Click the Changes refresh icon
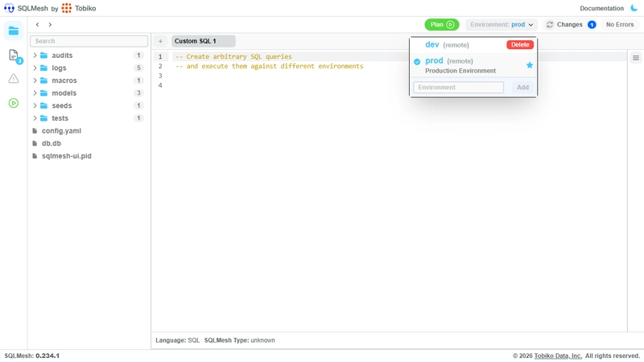 pyautogui.click(x=550, y=25)
